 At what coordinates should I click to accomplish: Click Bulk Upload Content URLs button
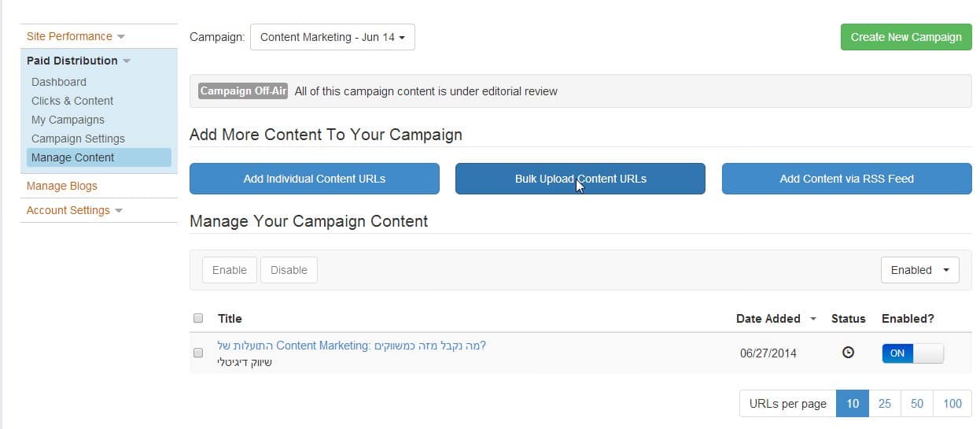tap(580, 179)
